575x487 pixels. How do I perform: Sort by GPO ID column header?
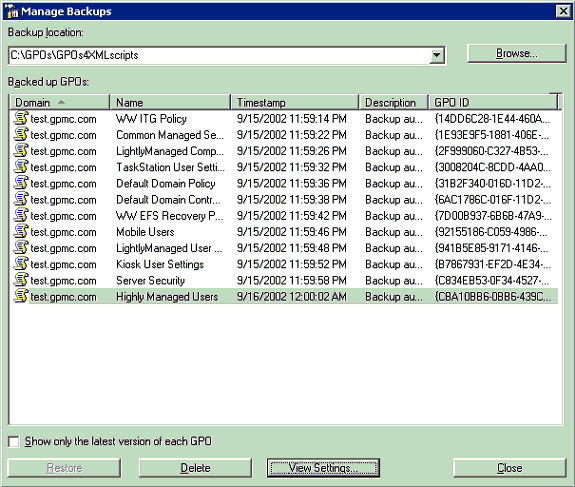pyautogui.click(x=492, y=102)
